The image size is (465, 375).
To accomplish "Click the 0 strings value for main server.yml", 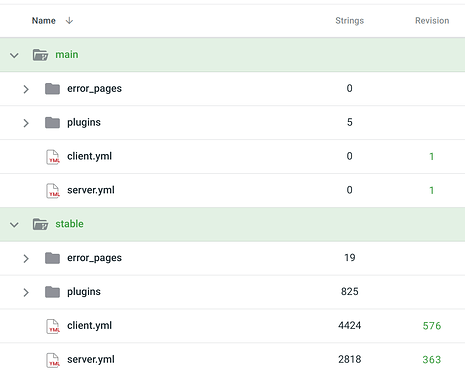I will (349, 190).
